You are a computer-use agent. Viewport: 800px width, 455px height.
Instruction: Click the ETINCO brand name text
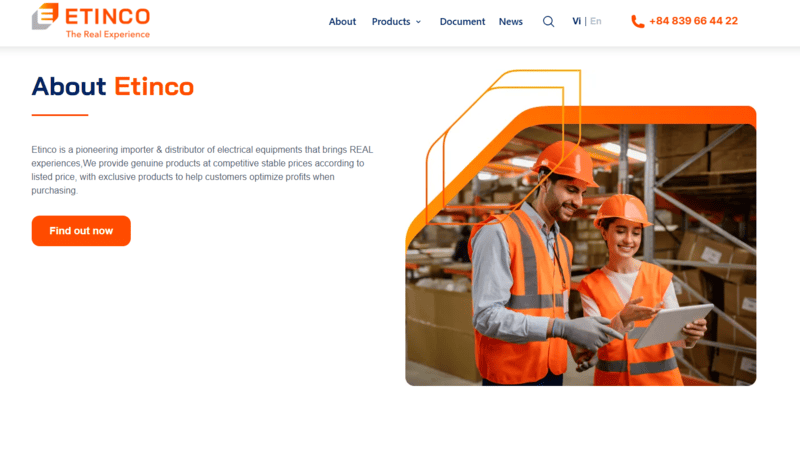pyautogui.click(x=108, y=16)
